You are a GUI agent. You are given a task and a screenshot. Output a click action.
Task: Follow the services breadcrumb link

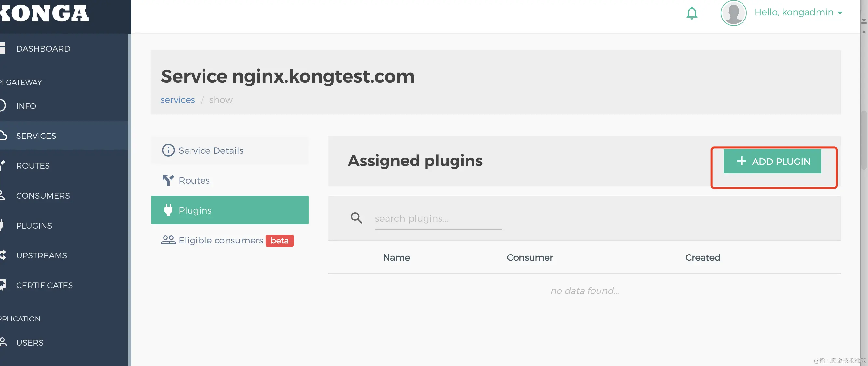click(x=178, y=100)
